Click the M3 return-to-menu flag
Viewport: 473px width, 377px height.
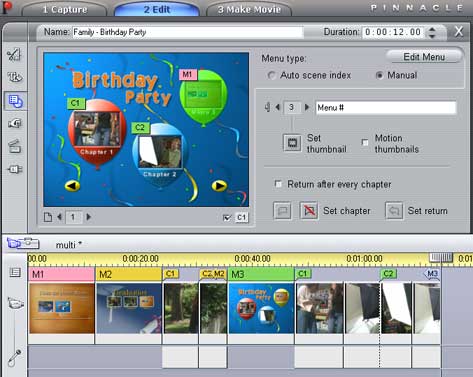[x=432, y=274]
